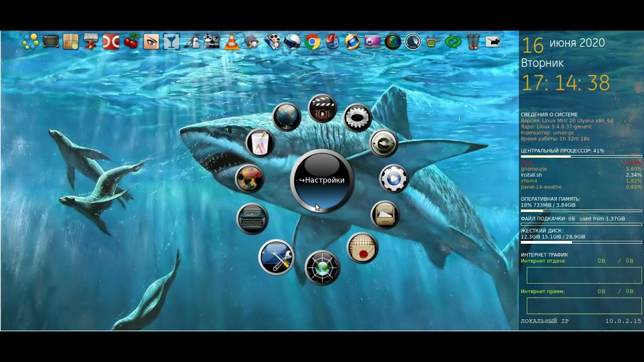This screenshot has height=362, width=644.
Task: Click the CPU usage bar in Conky
Action: (x=581, y=157)
